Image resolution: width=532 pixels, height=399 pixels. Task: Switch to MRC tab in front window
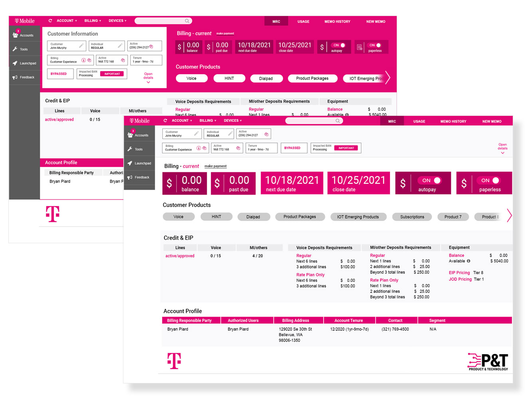click(x=392, y=121)
